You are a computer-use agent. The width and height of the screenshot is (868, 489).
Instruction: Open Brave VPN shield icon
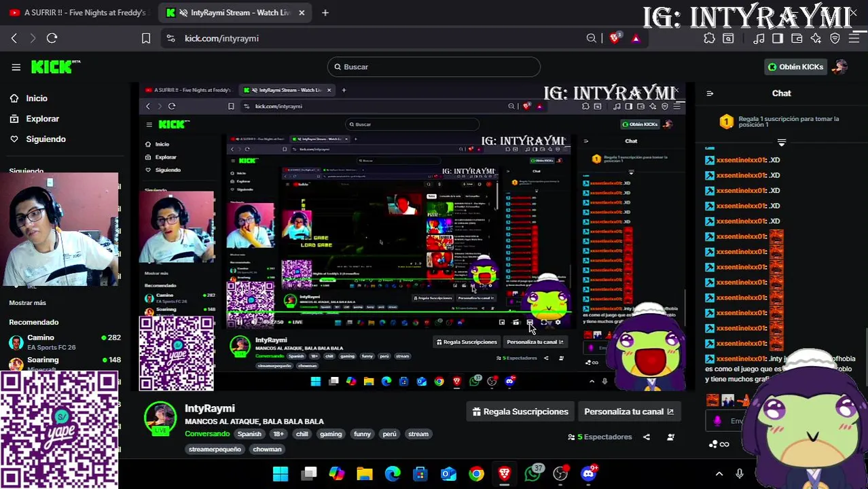835,39
